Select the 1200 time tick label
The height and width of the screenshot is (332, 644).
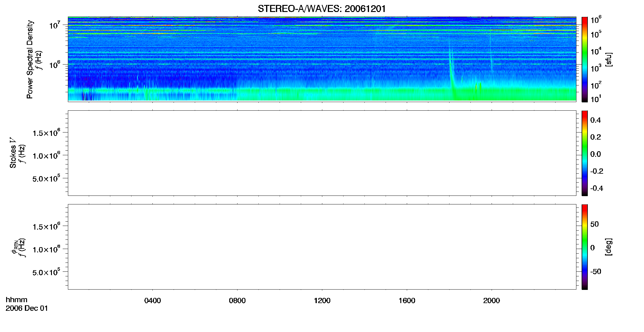pos(322,301)
